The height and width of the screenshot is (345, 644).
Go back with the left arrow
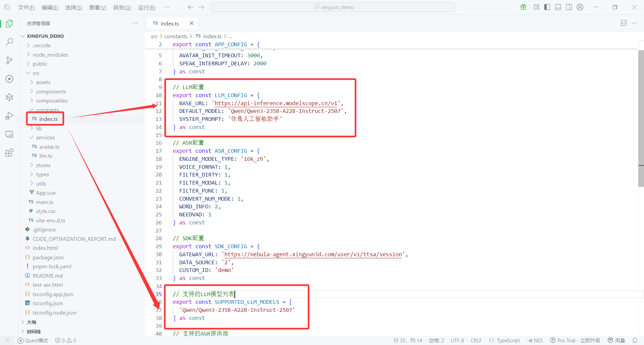[191, 7]
